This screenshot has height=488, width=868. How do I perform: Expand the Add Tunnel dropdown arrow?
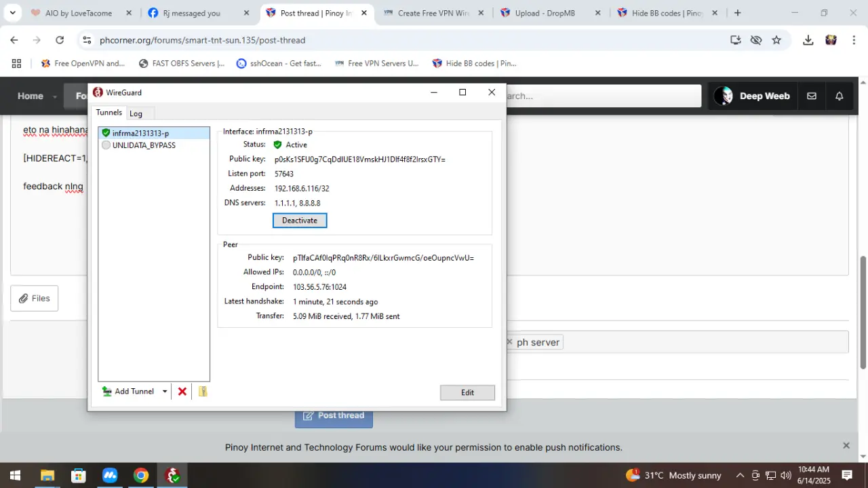coord(165,392)
